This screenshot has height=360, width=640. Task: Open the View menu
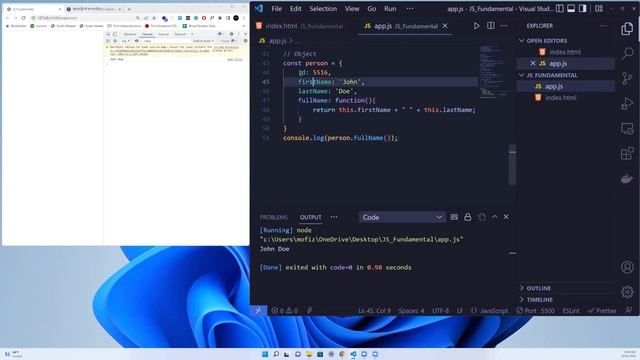[352, 9]
